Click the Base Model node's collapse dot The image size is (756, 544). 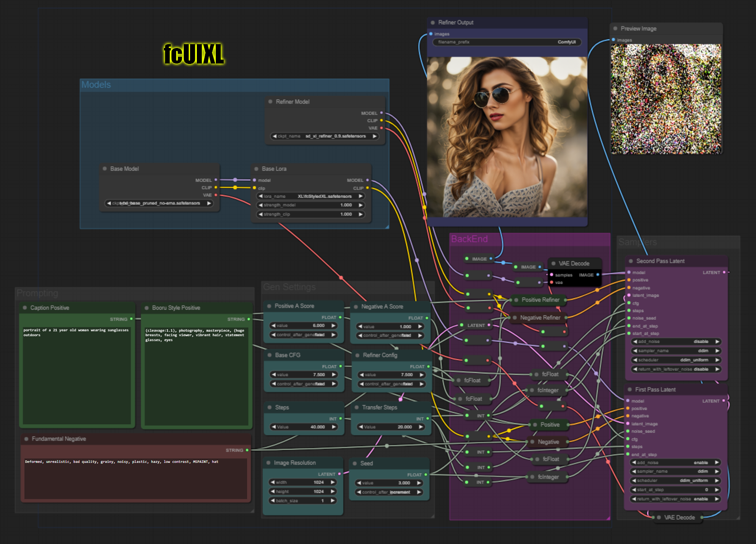coord(104,169)
